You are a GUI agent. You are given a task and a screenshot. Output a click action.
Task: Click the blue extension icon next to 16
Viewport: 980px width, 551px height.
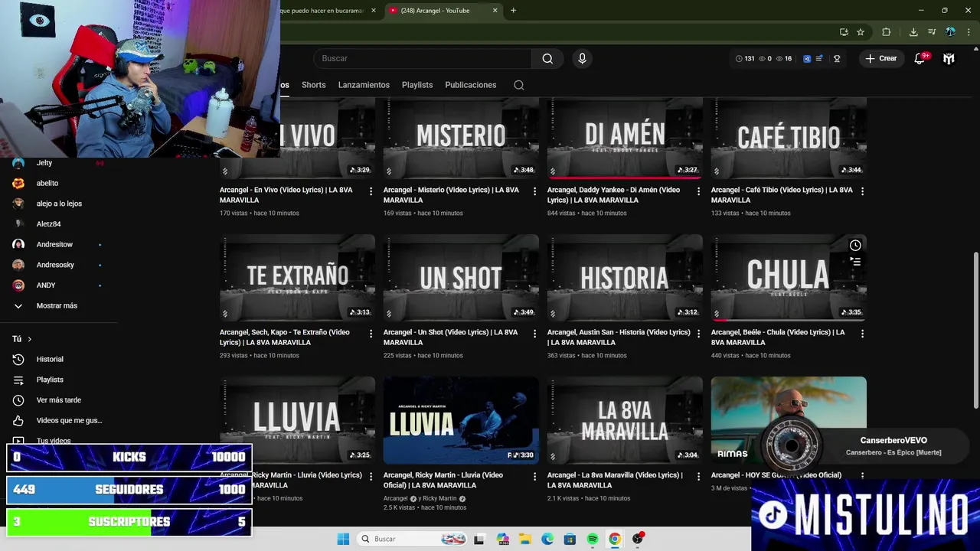[x=806, y=58]
